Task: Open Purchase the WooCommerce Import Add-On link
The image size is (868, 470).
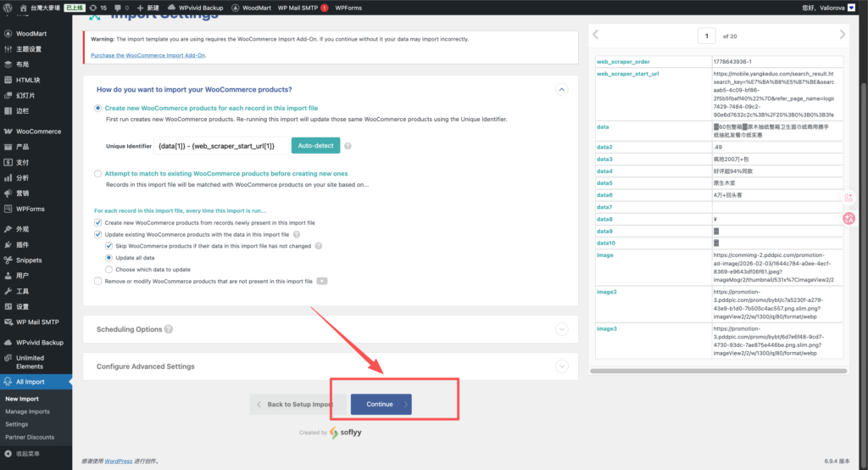Action: point(147,55)
